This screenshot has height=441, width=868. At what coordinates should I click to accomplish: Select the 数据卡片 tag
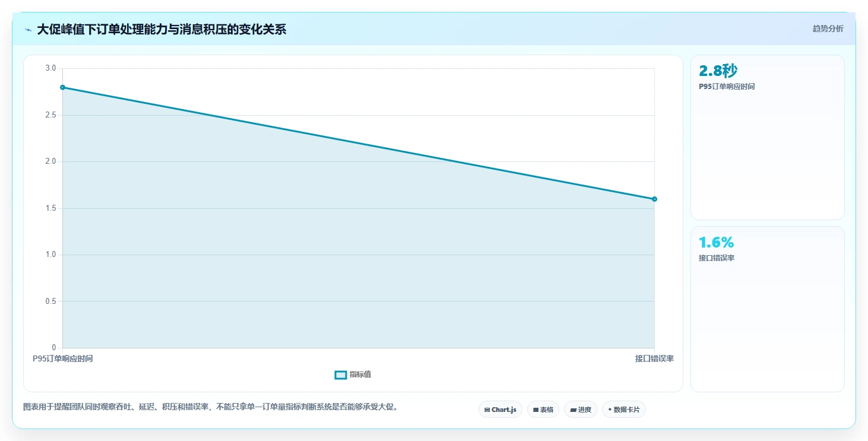coord(624,410)
